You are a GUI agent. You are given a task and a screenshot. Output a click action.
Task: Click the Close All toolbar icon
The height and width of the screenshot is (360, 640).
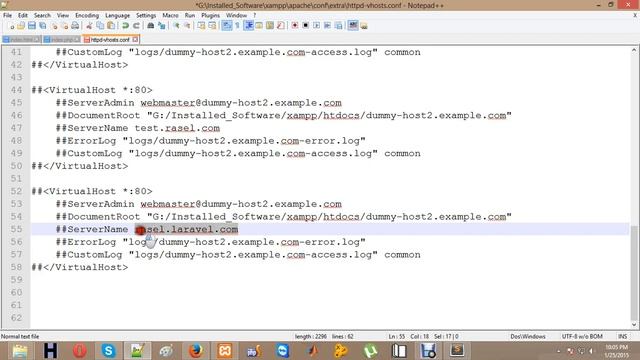coord(64,26)
